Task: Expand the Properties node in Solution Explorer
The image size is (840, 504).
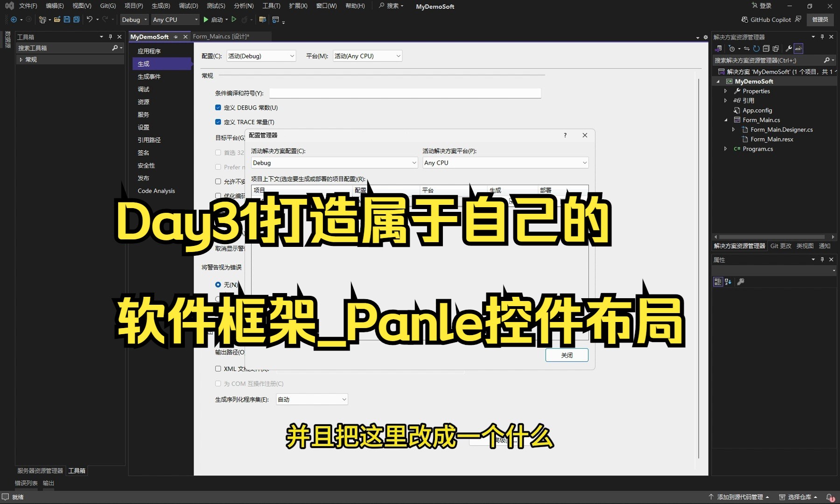Action: coord(725,91)
